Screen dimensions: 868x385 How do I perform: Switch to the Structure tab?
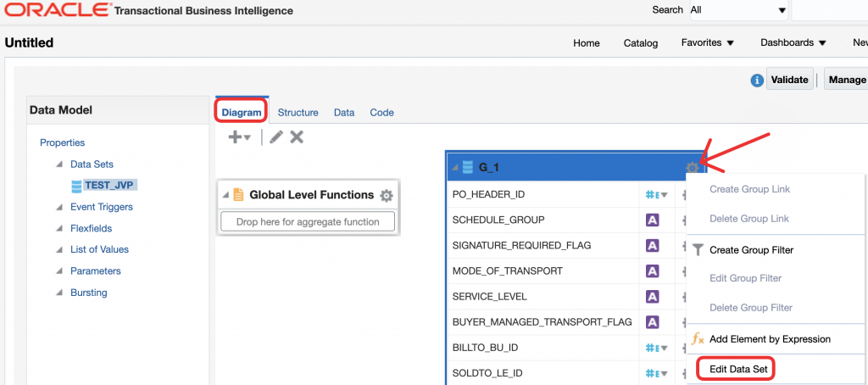[298, 112]
